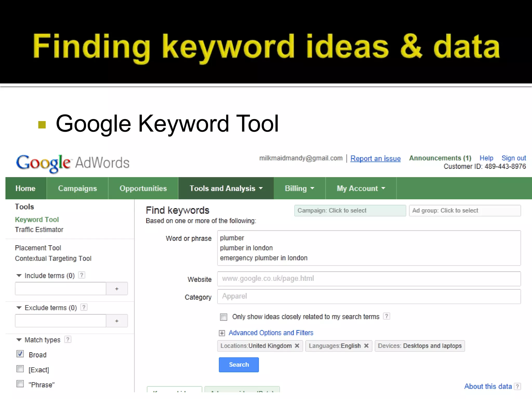The height and width of the screenshot is (399, 532).
Task: Click the Sign out link
Action: pyautogui.click(x=514, y=158)
